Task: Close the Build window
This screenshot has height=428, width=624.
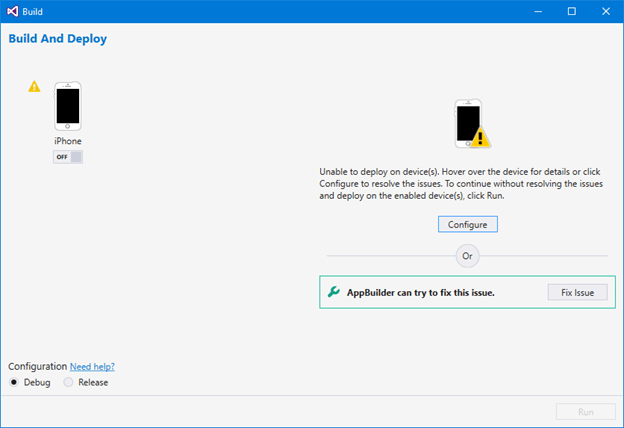Action: click(606, 12)
